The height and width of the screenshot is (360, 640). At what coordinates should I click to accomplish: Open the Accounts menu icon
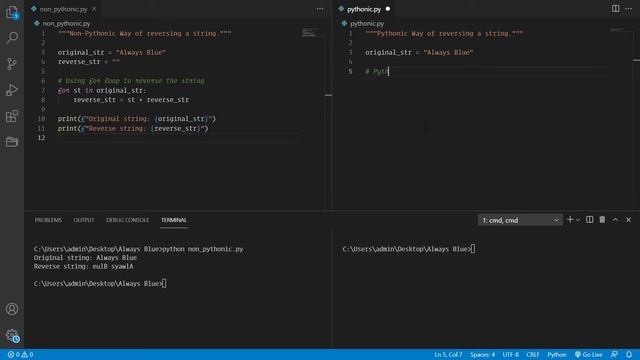tap(12, 309)
